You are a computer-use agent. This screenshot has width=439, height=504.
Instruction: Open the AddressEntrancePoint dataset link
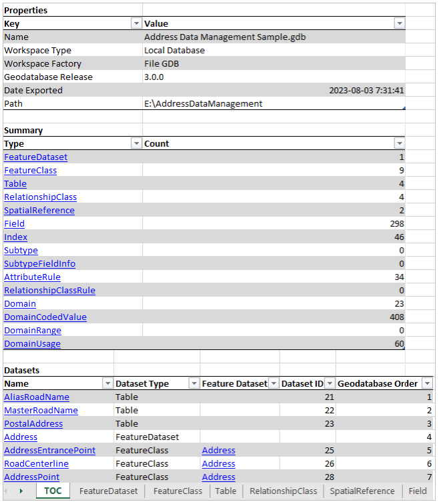[49, 450]
